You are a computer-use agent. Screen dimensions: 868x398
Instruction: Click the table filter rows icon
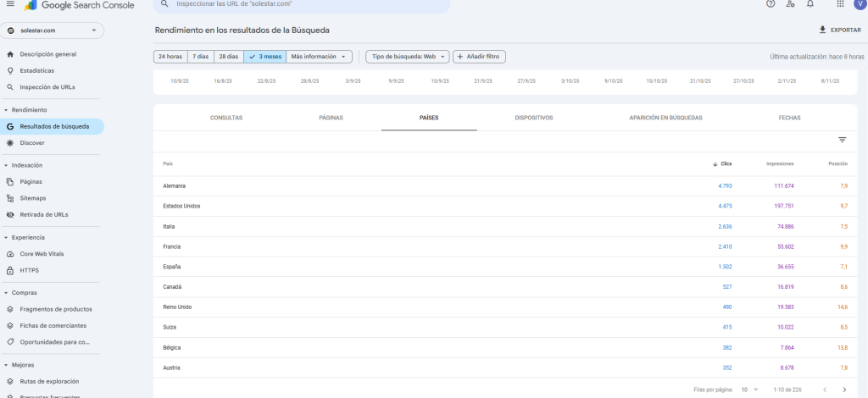coord(842,140)
